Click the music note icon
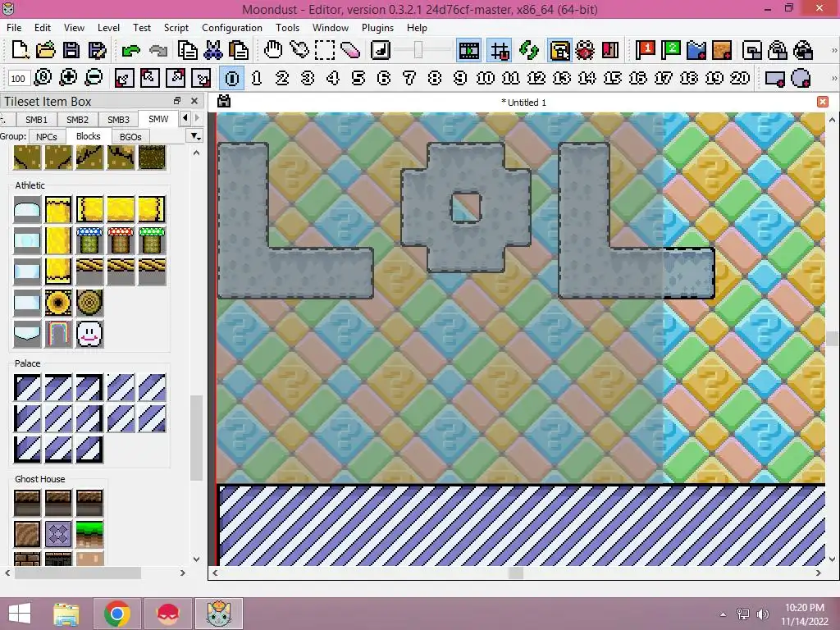 coord(381,50)
